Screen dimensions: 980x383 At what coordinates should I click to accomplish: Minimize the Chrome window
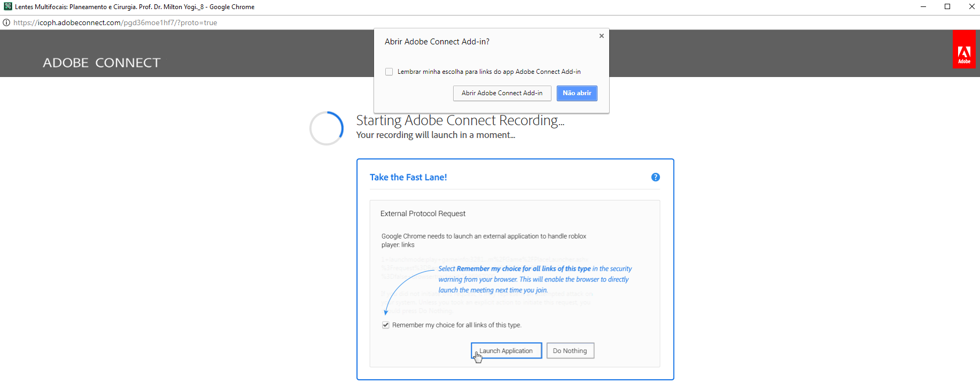click(923, 6)
